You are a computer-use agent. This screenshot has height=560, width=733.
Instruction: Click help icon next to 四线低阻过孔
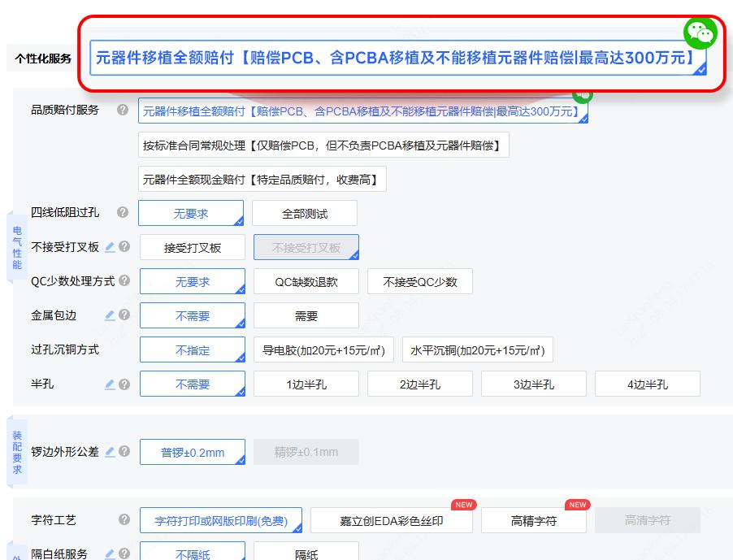tap(123, 212)
